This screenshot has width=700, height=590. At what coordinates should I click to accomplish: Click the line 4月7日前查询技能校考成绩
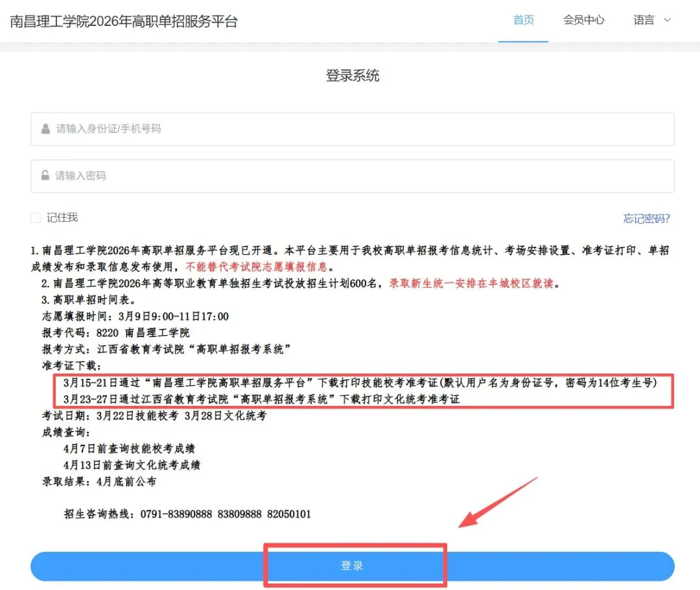click(x=129, y=449)
